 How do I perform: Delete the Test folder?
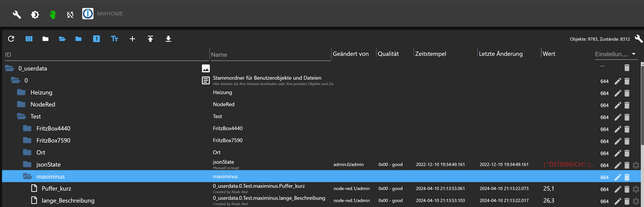(627, 117)
